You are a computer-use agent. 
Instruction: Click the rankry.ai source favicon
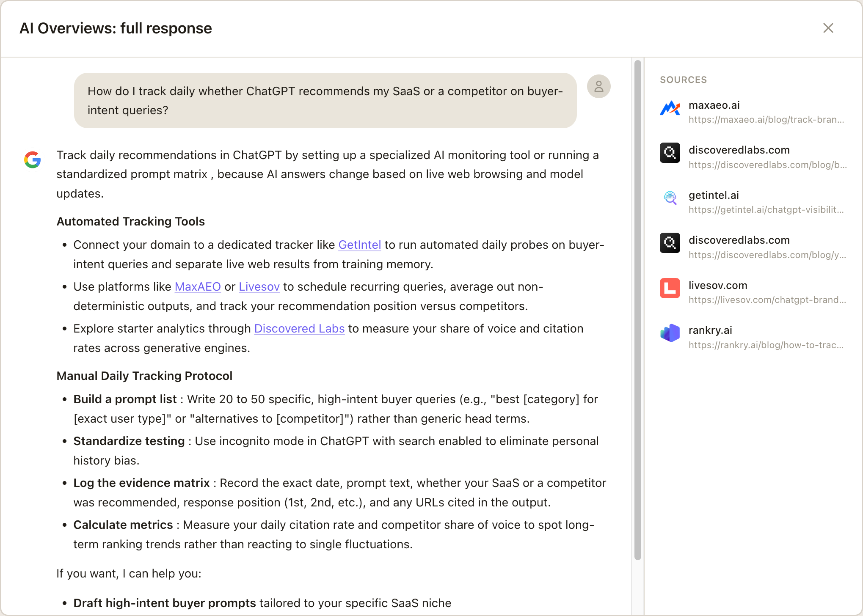tap(670, 333)
